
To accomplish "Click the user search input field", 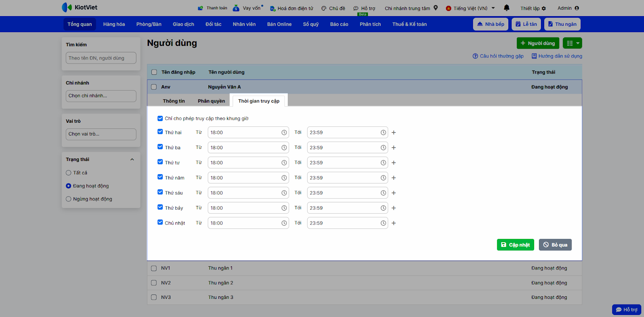I will pos(101,58).
